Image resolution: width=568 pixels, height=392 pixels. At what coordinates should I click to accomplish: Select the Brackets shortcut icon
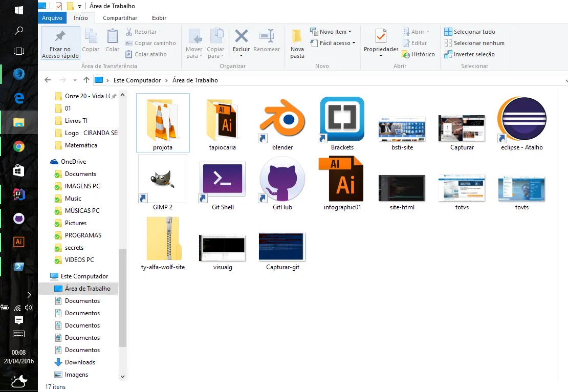[342, 120]
